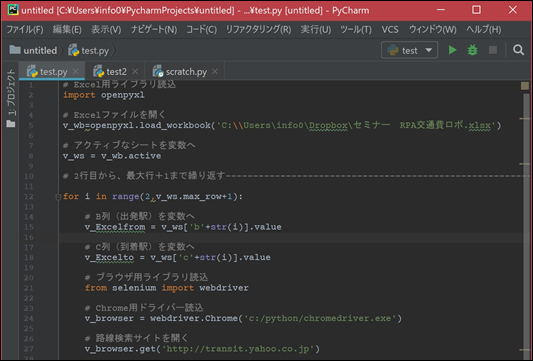Click the test.py breadcrumb in navigation bar
Screen dimensions: 533x361
click(x=88, y=50)
